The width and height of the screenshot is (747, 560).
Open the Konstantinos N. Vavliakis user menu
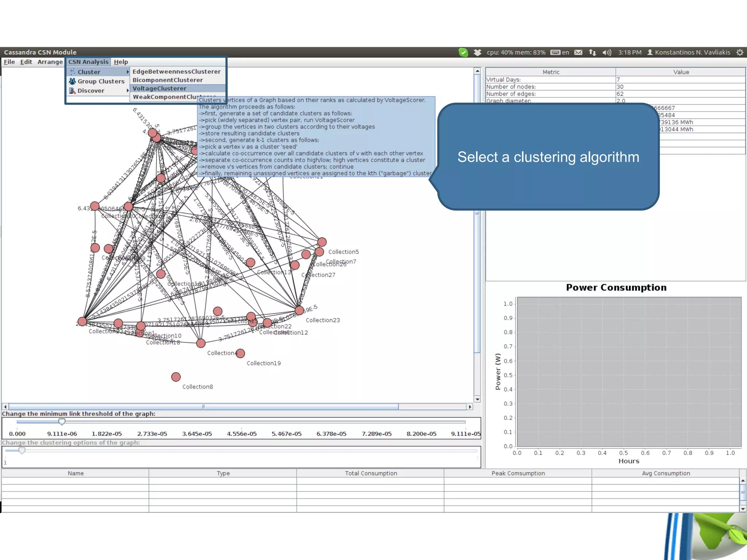tap(689, 52)
